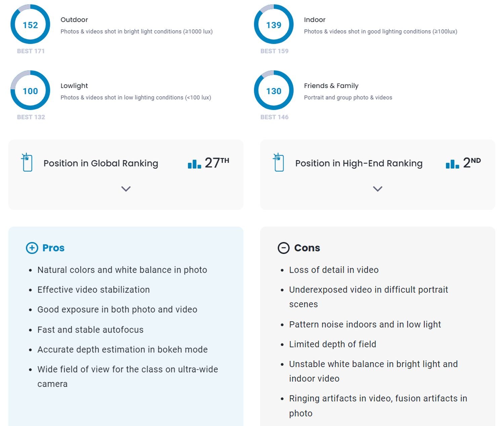Select the Indoor category heading

(x=314, y=20)
